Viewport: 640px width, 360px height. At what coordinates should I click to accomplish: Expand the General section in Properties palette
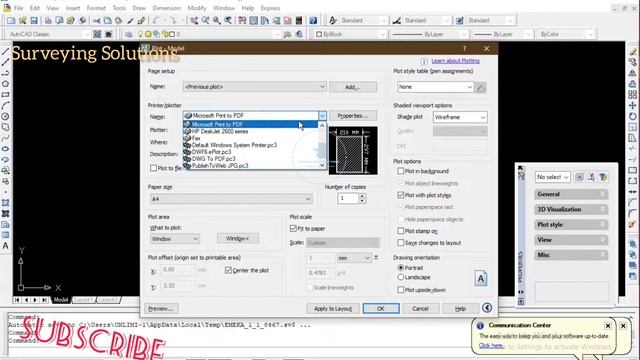(x=571, y=194)
